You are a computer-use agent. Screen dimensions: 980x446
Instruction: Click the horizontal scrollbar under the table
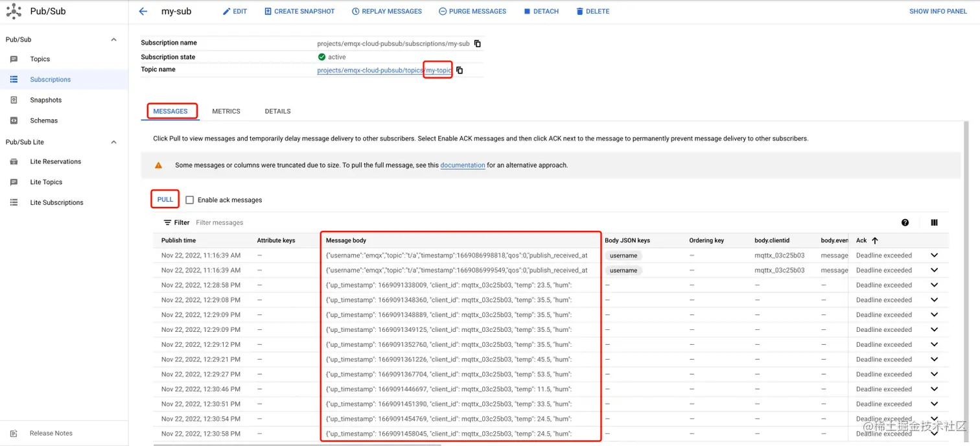(x=297, y=445)
